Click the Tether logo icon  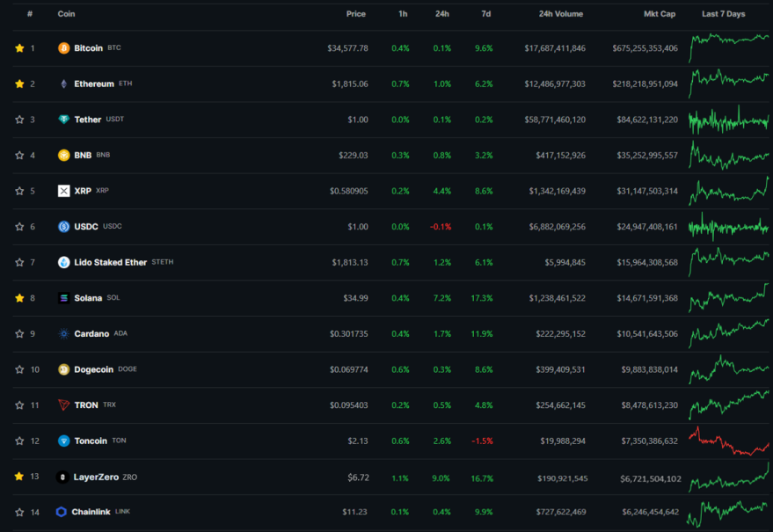[63, 120]
